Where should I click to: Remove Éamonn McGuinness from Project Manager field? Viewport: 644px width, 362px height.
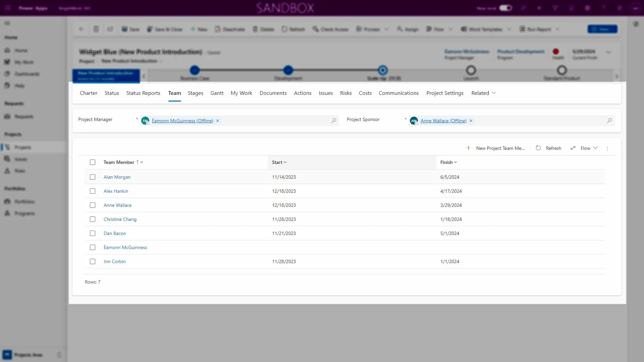pyautogui.click(x=218, y=121)
